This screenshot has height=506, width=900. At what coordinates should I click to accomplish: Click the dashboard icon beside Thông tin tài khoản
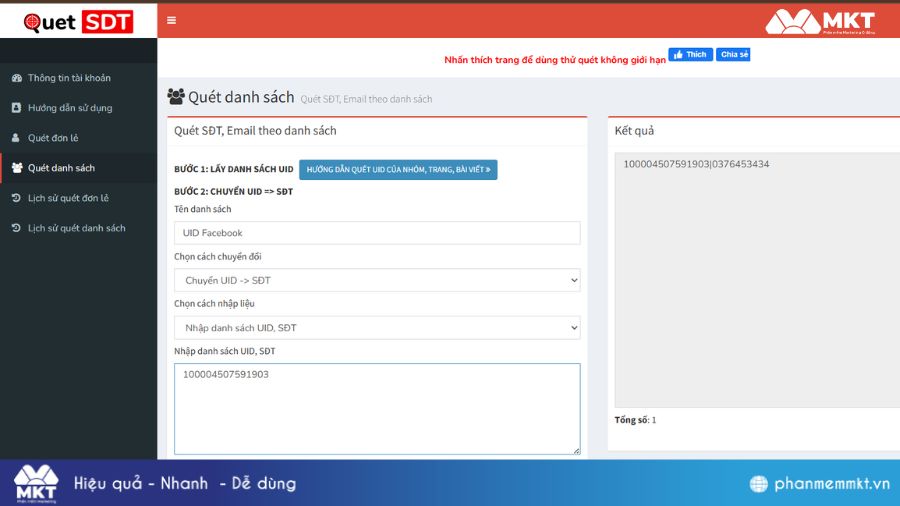pyautogui.click(x=16, y=78)
